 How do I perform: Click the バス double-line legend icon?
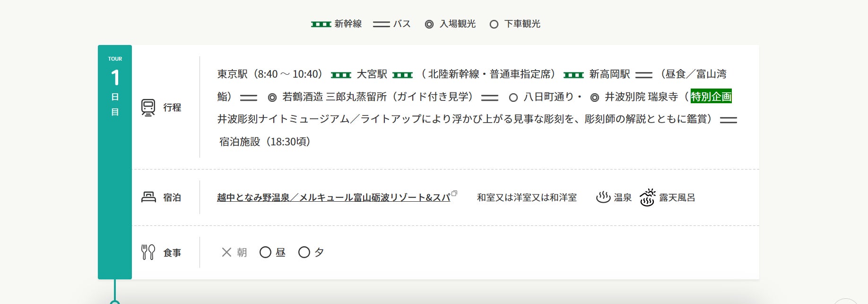pyautogui.click(x=381, y=24)
